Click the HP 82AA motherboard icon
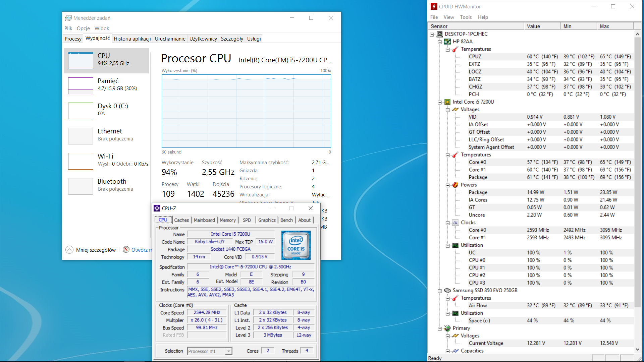644x362 pixels. tap(447, 42)
